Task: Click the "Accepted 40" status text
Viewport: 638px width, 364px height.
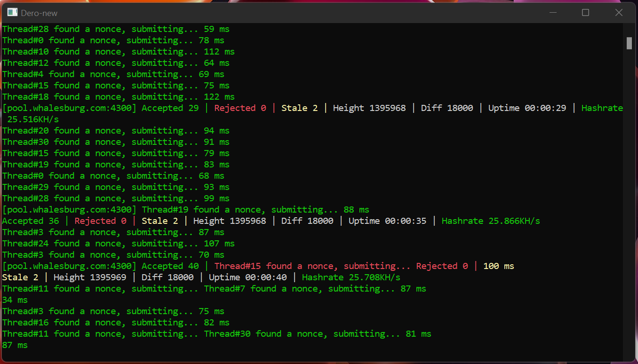Action: click(170, 266)
